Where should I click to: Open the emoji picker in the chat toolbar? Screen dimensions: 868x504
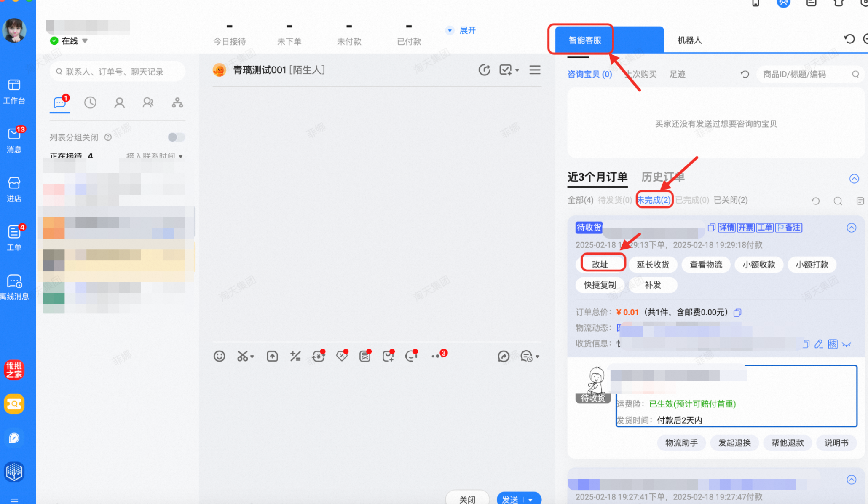[219, 356]
